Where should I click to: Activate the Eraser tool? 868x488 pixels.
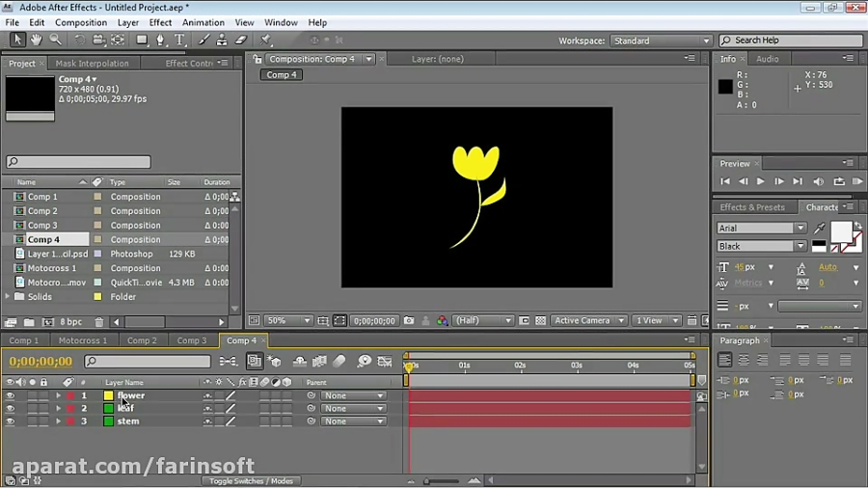point(241,40)
